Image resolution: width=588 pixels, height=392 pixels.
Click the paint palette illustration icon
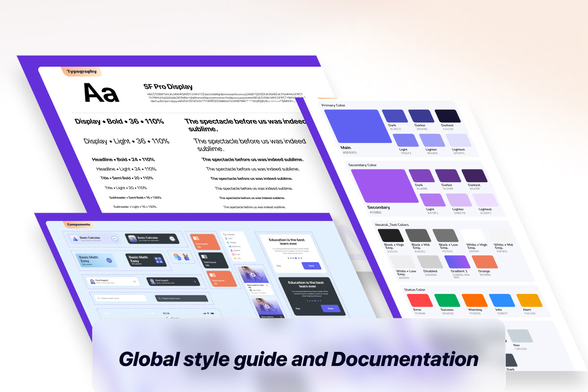pyautogui.click(x=177, y=257)
